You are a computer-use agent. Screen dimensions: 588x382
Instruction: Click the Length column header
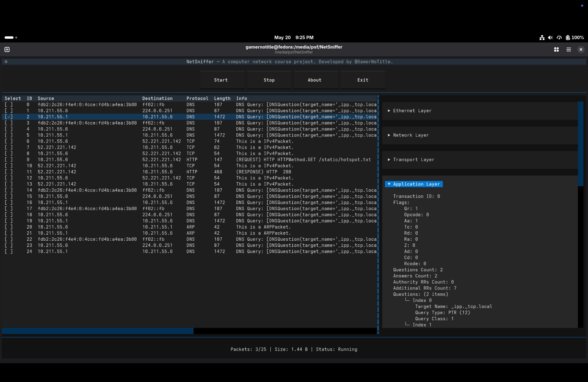(222, 98)
